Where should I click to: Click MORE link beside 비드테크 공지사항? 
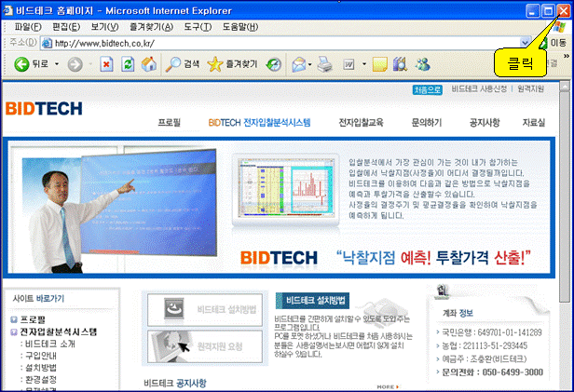pos(388,386)
